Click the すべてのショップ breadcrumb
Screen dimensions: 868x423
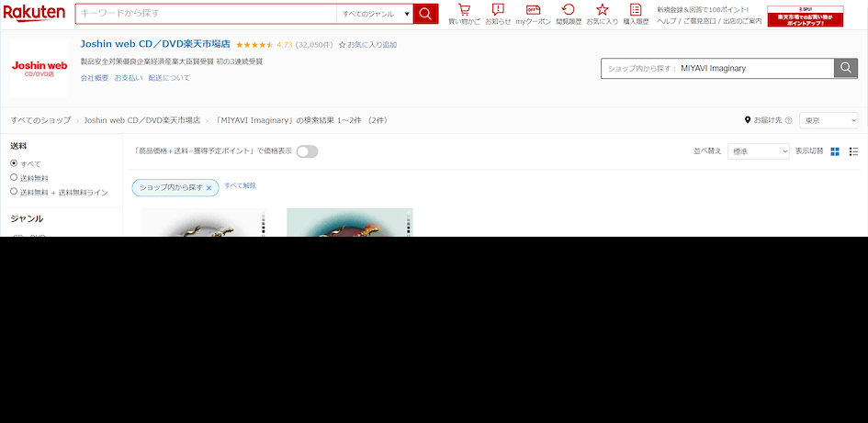40,120
